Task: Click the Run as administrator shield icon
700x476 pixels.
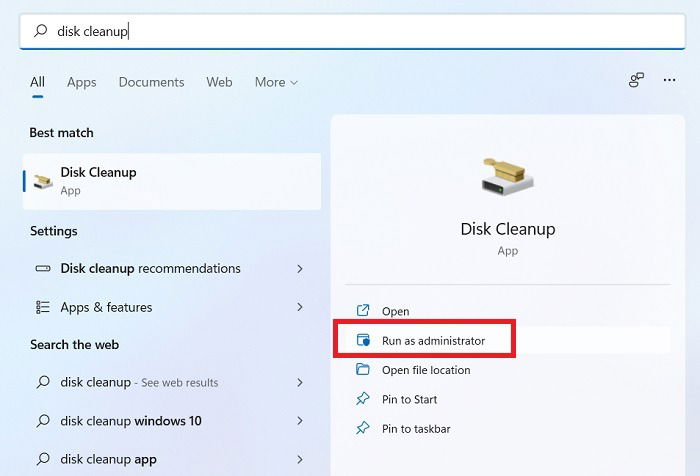Action: [x=363, y=340]
